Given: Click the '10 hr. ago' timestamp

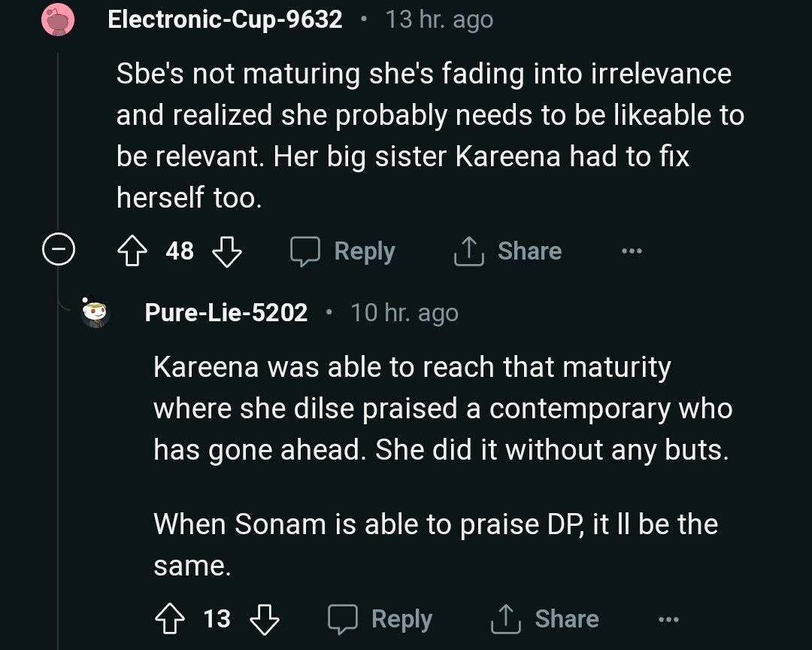Looking at the screenshot, I should click(x=404, y=313).
